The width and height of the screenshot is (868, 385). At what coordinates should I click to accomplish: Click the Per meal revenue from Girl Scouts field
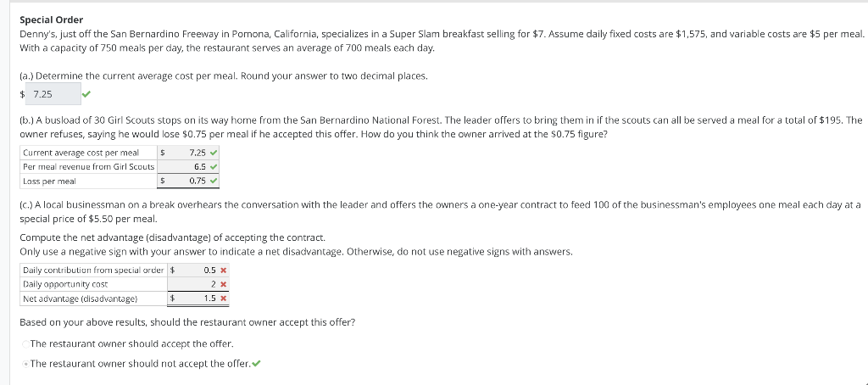188,166
